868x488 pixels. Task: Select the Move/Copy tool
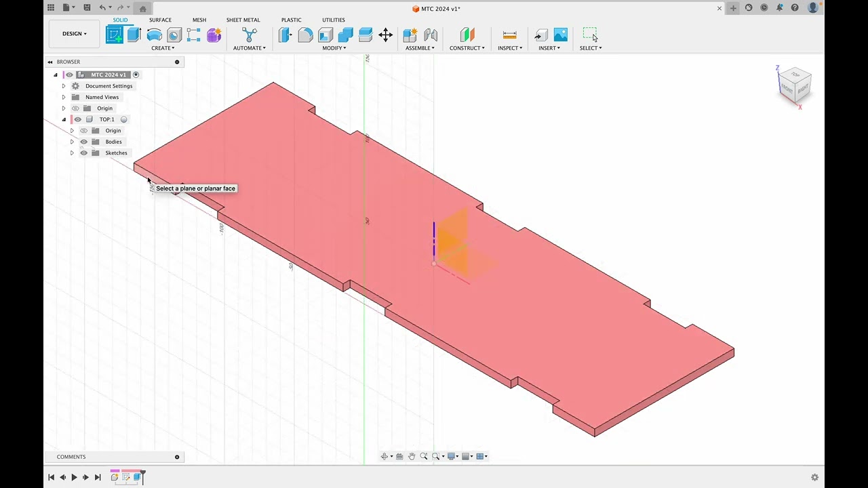click(x=385, y=35)
